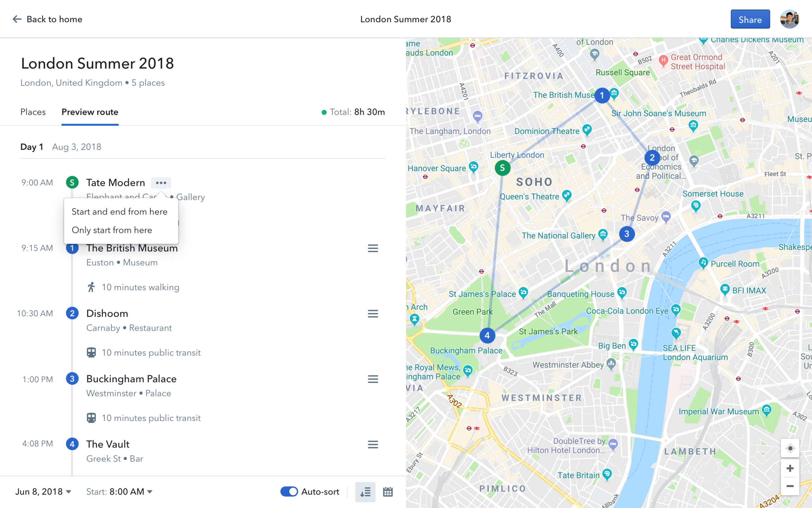Click 'Westminster • Palace' subtitle
The width and height of the screenshot is (812, 508).
click(129, 393)
